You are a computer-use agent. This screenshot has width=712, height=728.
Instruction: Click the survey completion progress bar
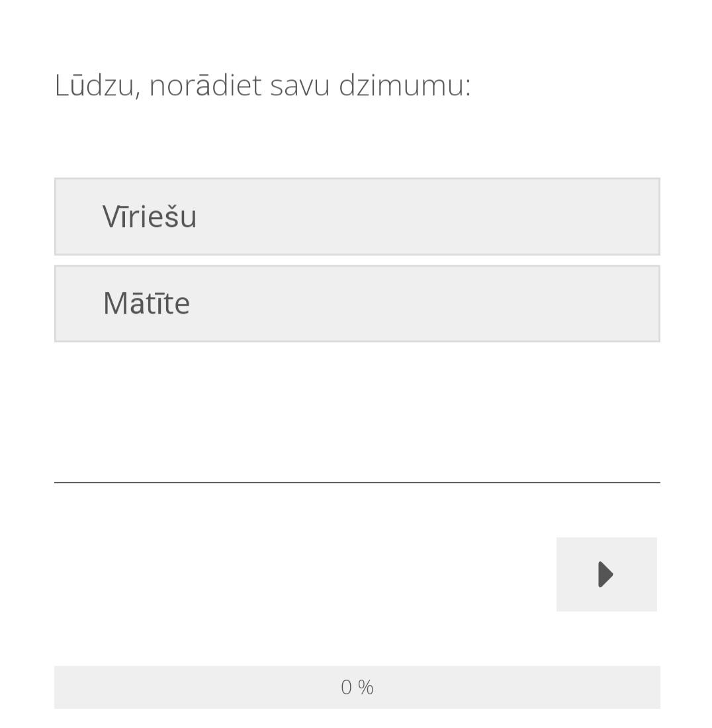[357, 687]
